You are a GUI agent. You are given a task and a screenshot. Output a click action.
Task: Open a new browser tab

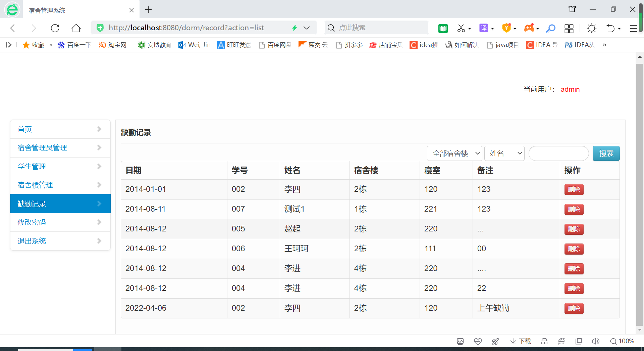click(x=148, y=10)
